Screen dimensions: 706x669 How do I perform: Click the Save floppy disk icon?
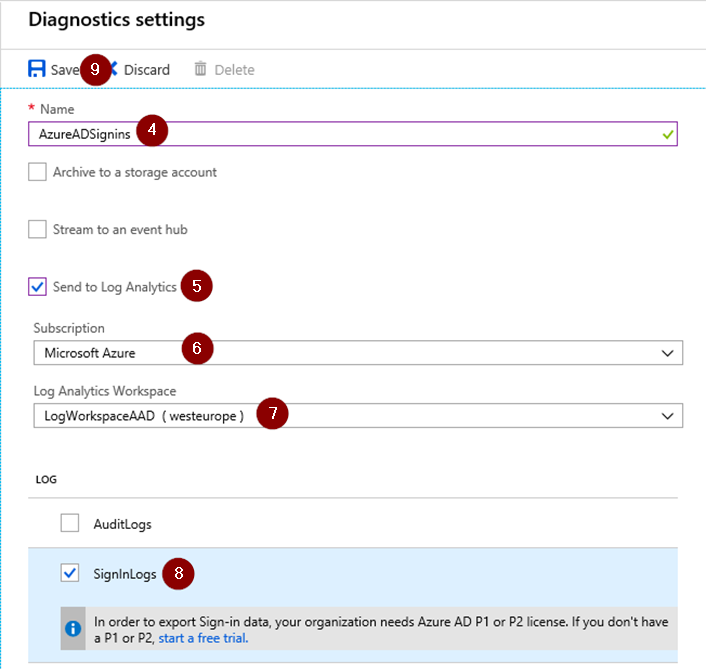click(36, 69)
